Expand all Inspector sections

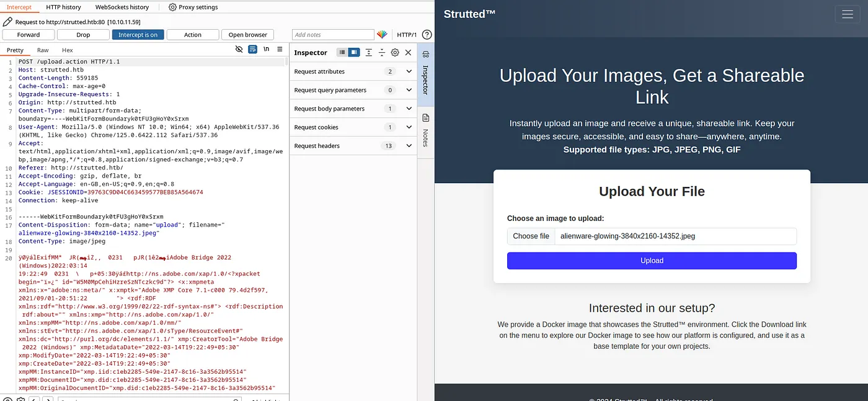(x=369, y=53)
